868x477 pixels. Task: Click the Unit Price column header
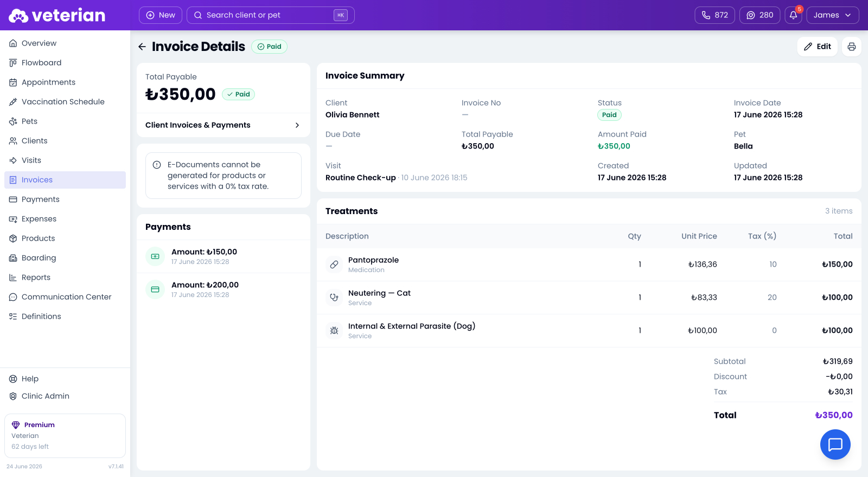[699, 236]
